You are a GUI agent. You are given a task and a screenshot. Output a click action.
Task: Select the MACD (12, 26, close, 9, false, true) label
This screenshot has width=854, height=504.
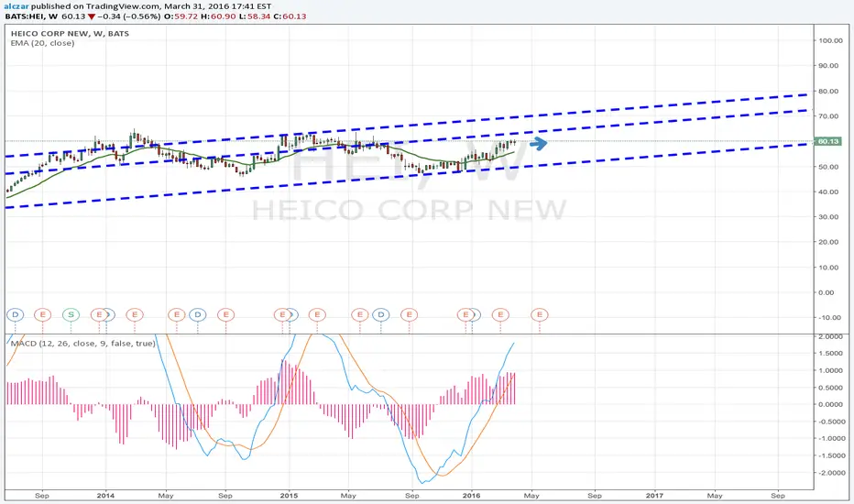pyautogui.click(x=82, y=344)
